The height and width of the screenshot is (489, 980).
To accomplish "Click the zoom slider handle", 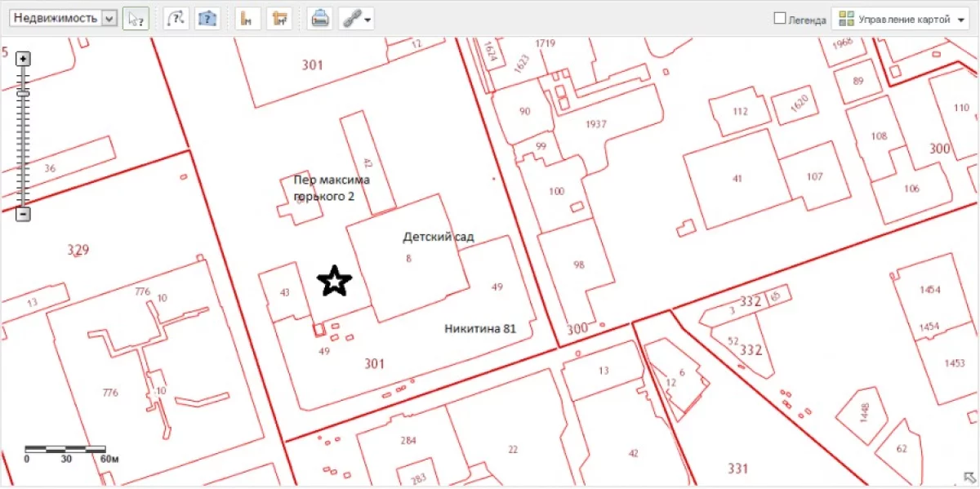I will [x=24, y=94].
